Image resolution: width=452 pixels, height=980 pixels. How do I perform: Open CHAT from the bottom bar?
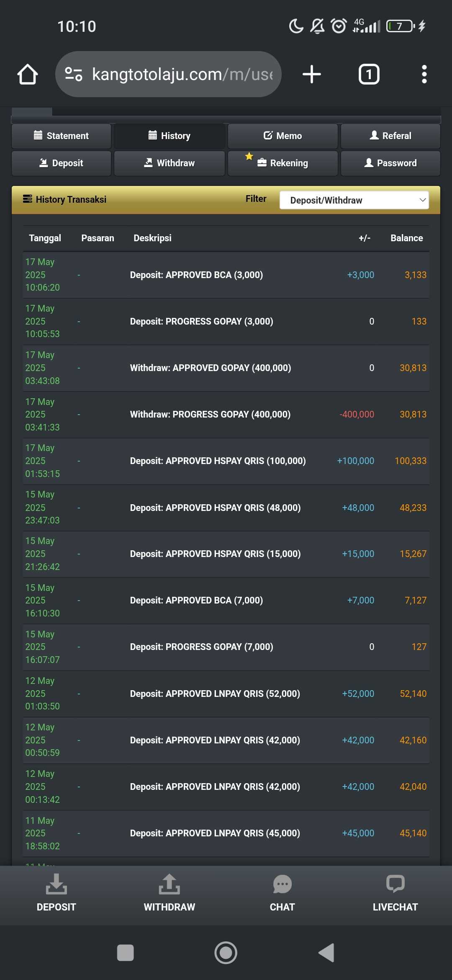(x=282, y=892)
